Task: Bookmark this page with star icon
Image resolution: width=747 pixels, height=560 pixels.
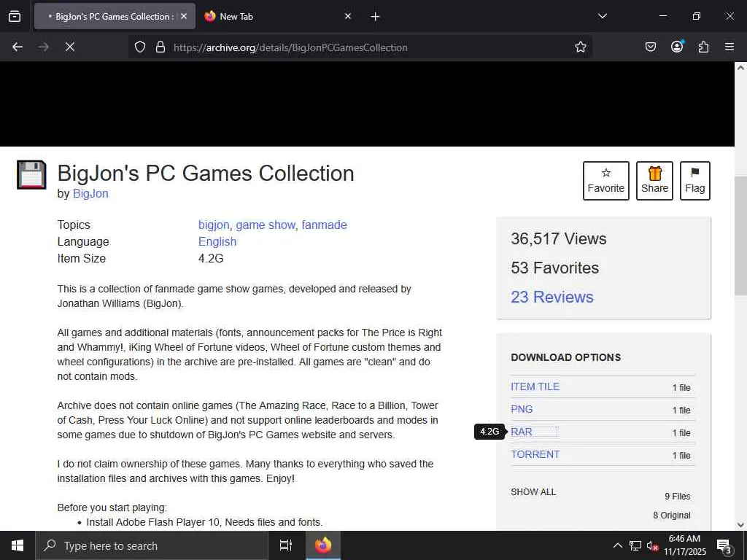Action: click(580, 47)
